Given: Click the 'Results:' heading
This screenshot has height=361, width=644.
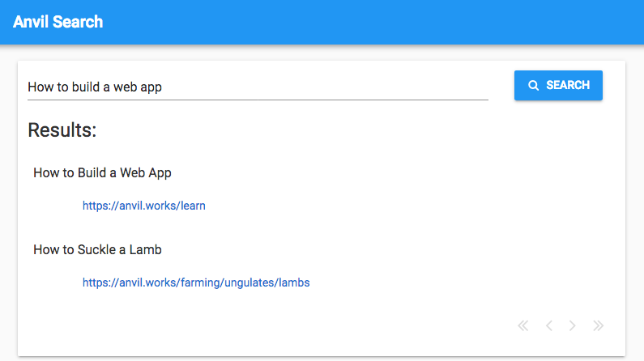Looking at the screenshot, I should coord(62,130).
